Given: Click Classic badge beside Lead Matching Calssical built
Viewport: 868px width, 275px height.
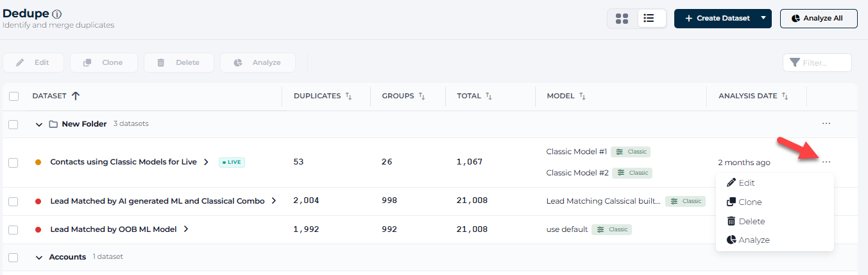Looking at the screenshot, I should [685, 201].
